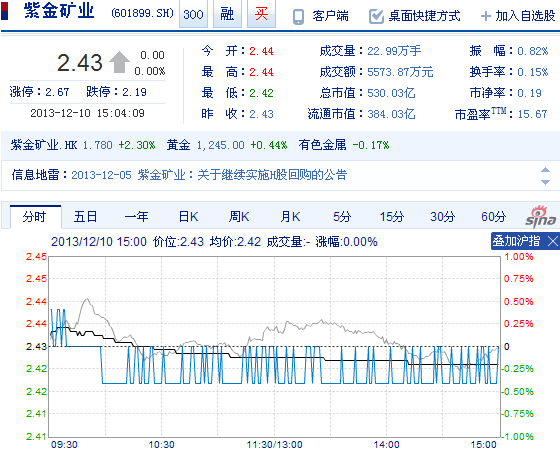This screenshot has width=560, height=452.
Task: Click the Sina logo icon
Action: point(541,217)
